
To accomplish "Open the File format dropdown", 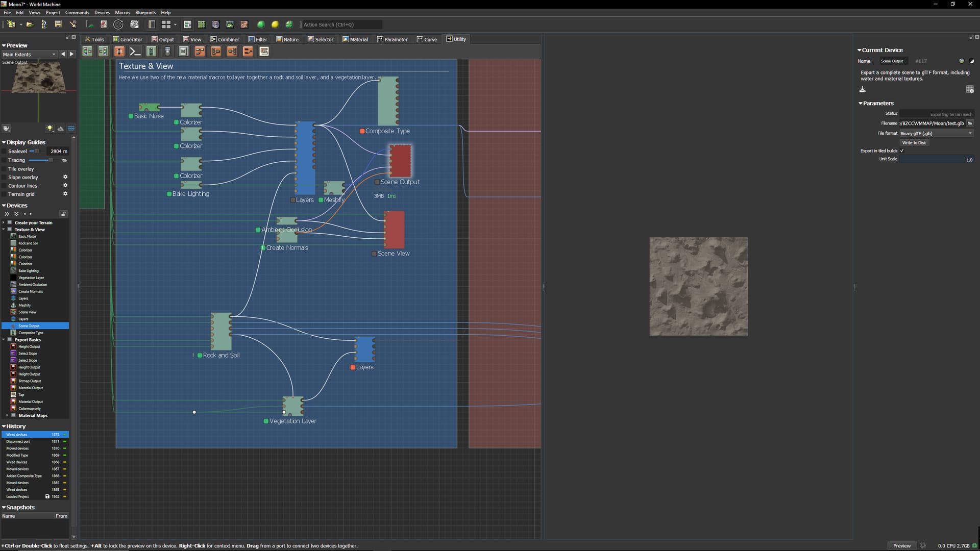I will click(x=936, y=133).
